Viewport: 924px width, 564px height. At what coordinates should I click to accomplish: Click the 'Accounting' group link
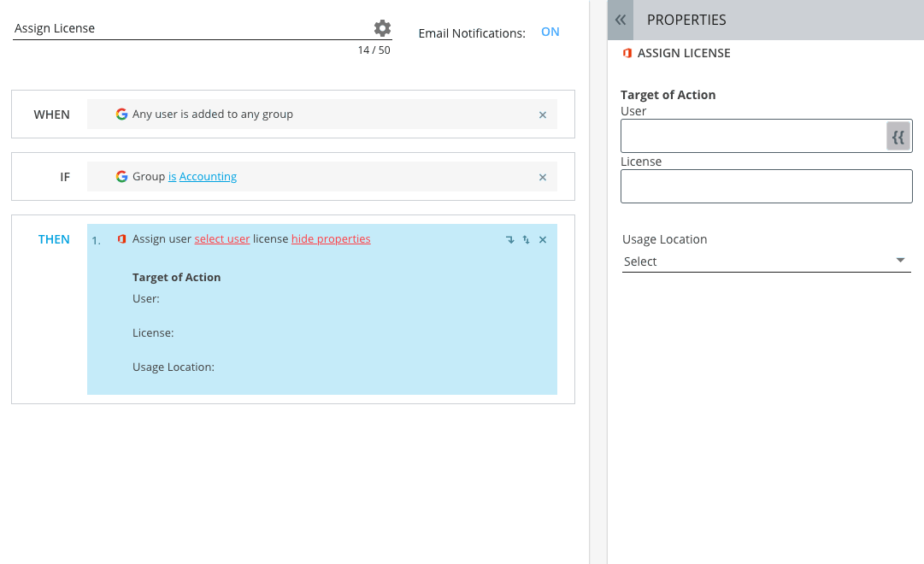pyautogui.click(x=208, y=177)
